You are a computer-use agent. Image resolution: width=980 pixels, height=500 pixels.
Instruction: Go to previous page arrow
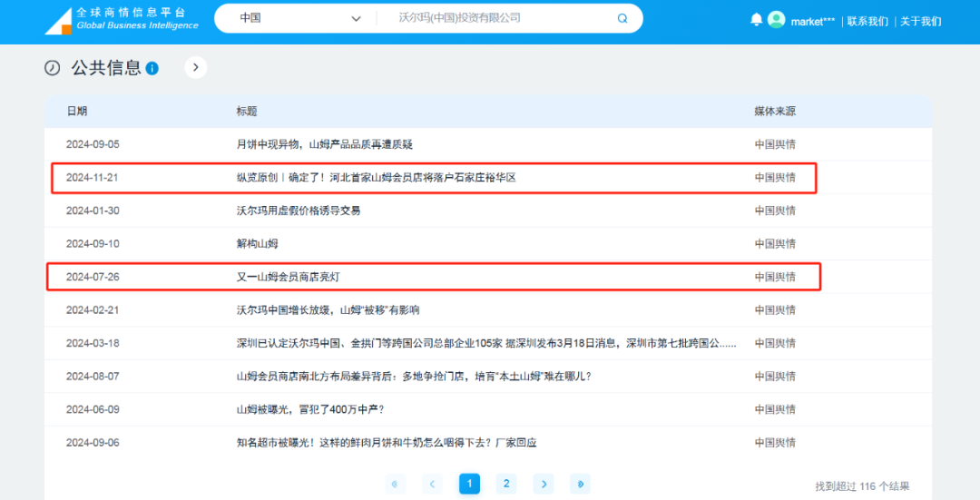pos(432,484)
